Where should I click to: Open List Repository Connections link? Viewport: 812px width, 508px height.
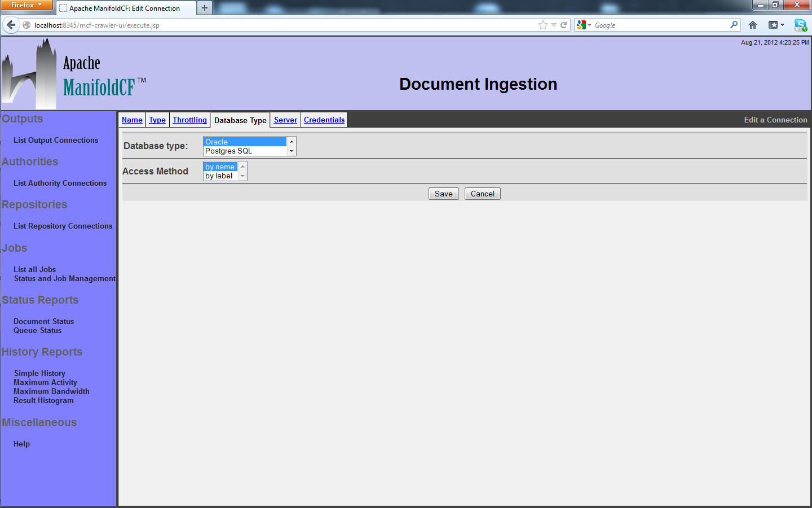pyautogui.click(x=63, y=226)
